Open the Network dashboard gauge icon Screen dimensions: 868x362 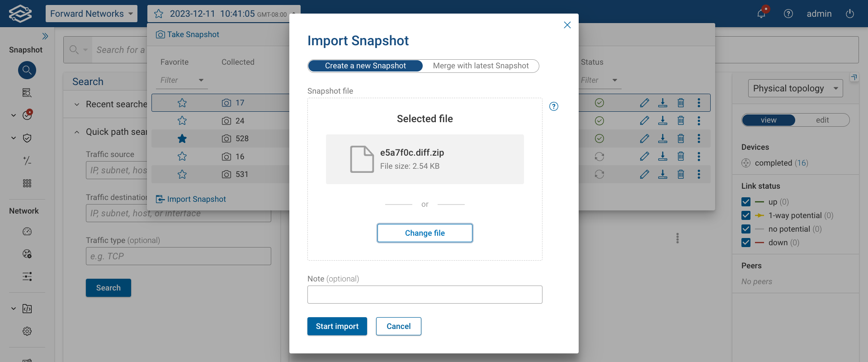[x=27, y=232]
